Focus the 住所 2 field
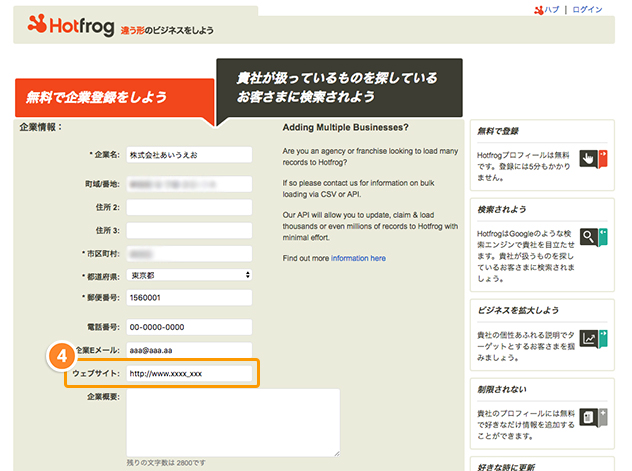 [x=189, y=207]
